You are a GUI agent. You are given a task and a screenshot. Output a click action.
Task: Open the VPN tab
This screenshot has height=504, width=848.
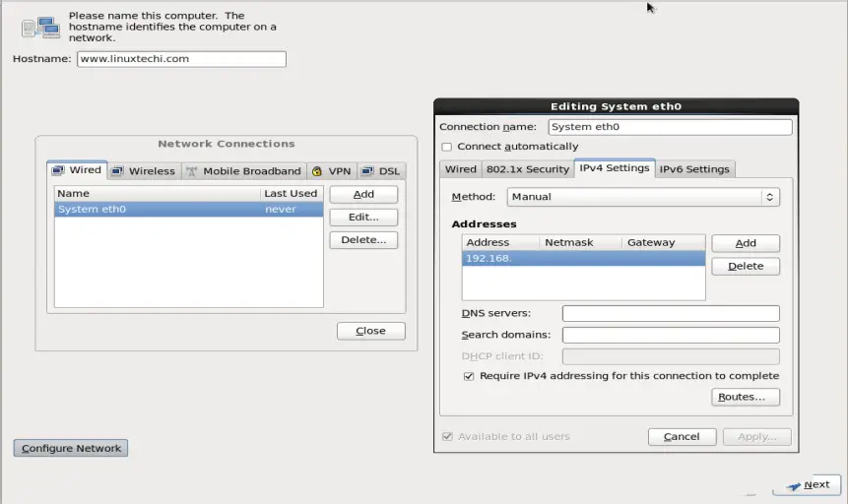pyautogui.click(x=332, y=171)
